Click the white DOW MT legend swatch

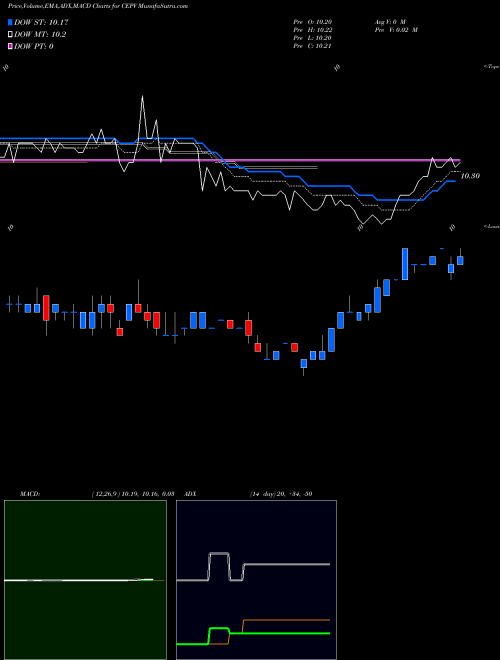pos(11,35)
